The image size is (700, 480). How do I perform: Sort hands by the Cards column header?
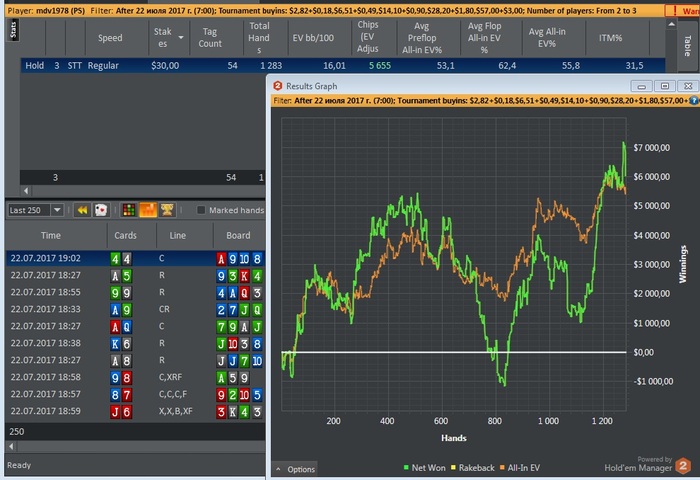[125, 235]
